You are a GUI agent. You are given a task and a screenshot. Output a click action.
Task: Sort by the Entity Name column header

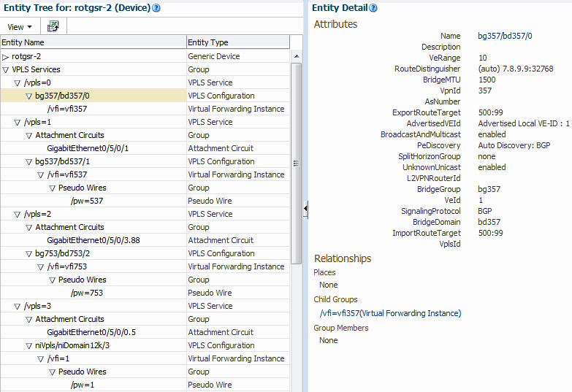[x=94, y=42]
